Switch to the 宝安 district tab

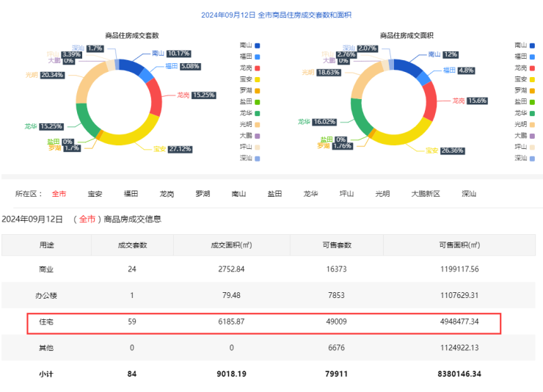click(95, 194)
